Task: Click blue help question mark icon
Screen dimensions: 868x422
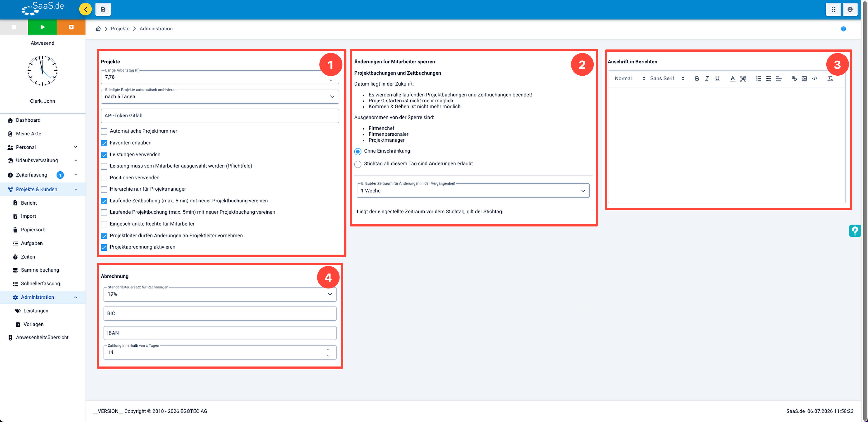Action: [843, 29]
